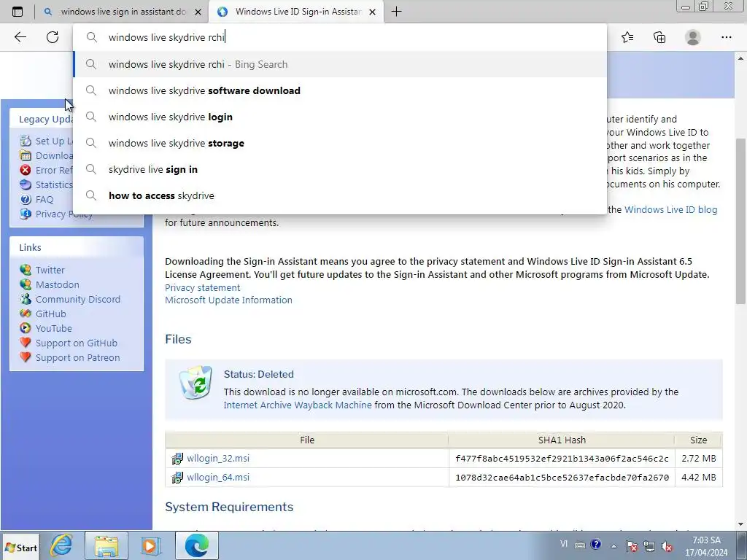Switch to the 'windows live sign in assistant' search tab
747x560 pixels.
(123, 12)
